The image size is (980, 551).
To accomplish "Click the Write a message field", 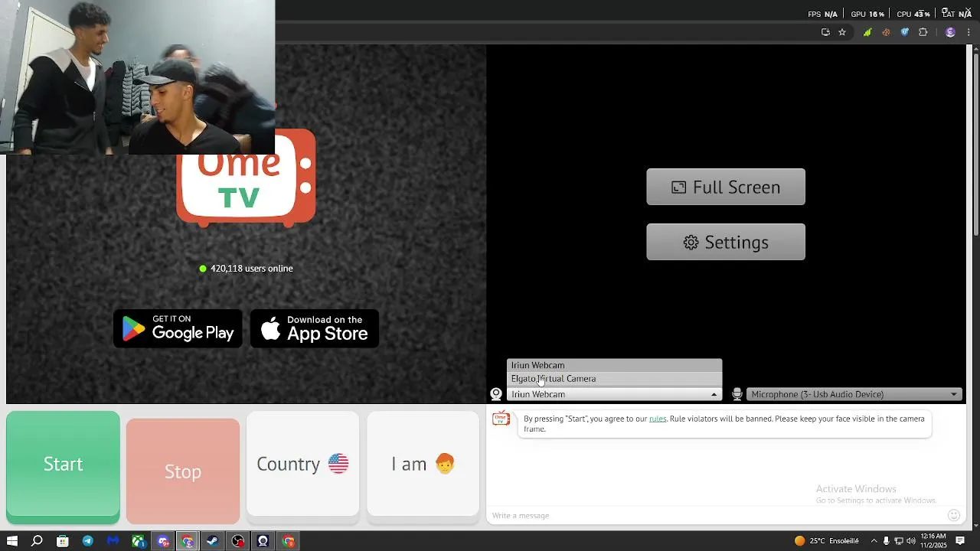I will (x=716, y=515).
